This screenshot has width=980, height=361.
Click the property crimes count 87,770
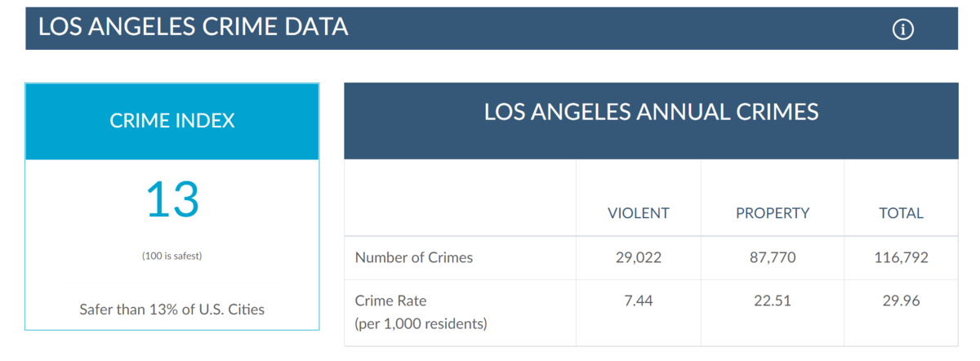[x=773, y=257]
